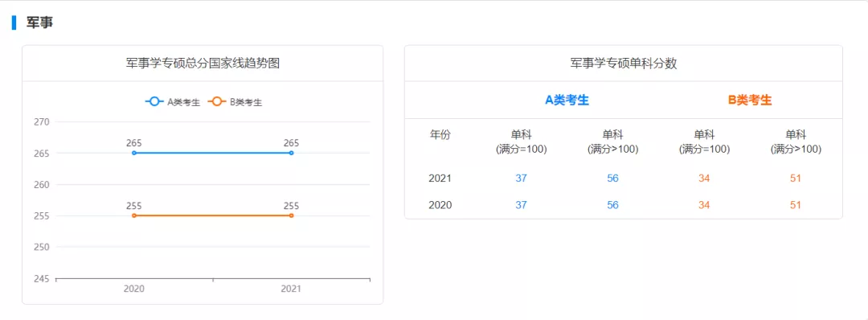Select the blue A类考生 table column header
The image size is (868, 320).
point(567,101)
